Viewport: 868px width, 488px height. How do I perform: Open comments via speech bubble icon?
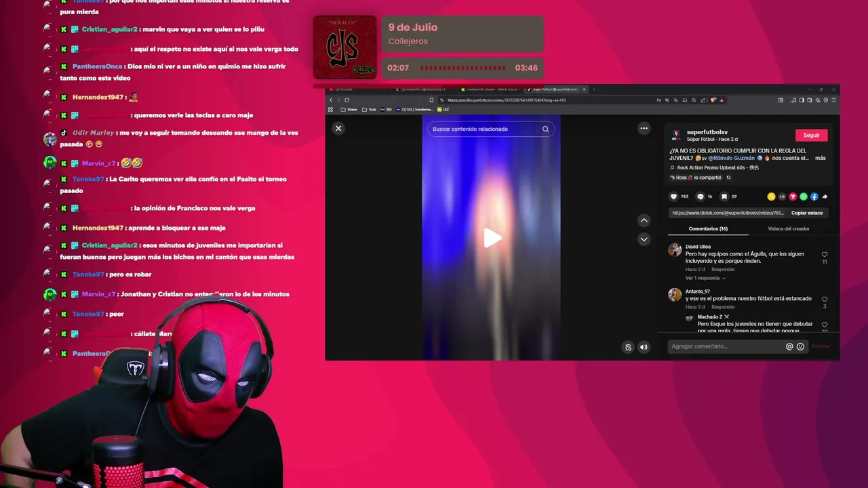pos(701,197)
